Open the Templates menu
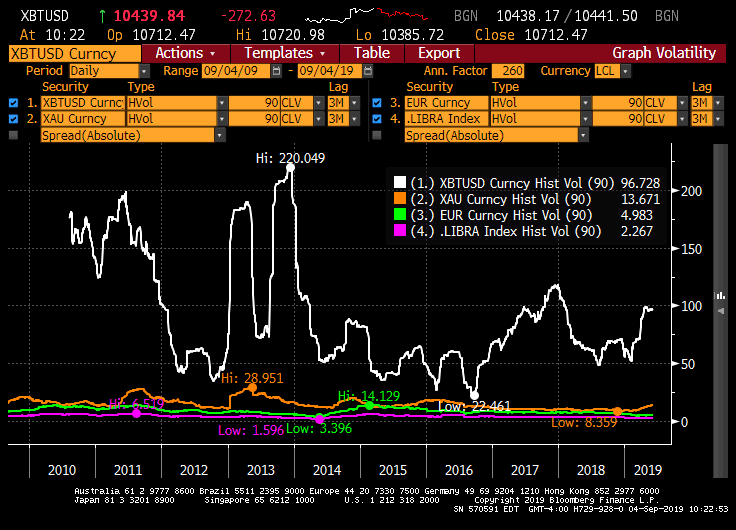Screen dimensions: 736x530 [284, 53]
